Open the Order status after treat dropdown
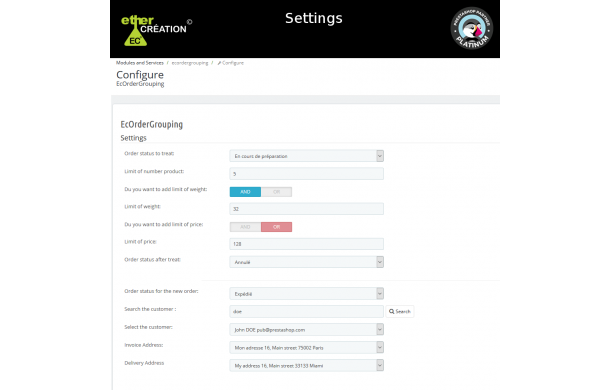The width and height of the screenshot is (610, 390). coord(307,262)
